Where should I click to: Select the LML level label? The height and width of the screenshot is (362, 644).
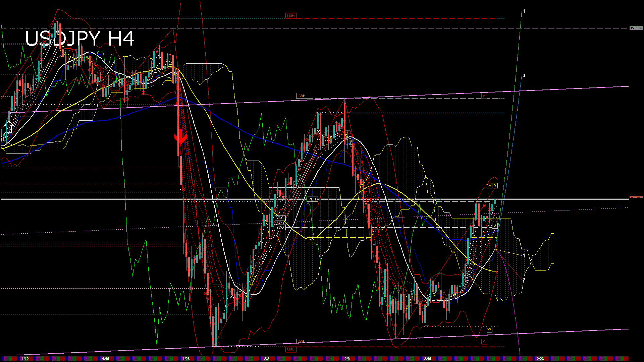pos(291,349)
